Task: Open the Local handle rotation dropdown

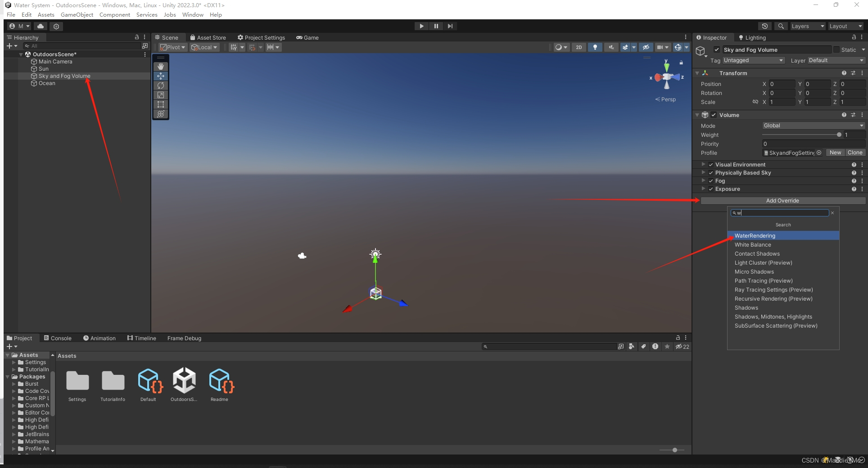Action: pyautogui.click(x=204, y=47)
